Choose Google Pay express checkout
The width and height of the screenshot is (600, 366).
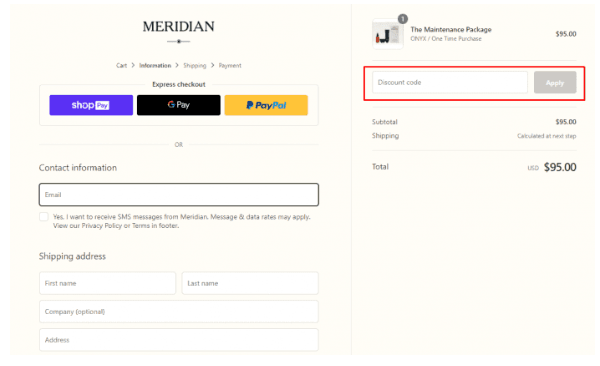click(x=179, y=105)
